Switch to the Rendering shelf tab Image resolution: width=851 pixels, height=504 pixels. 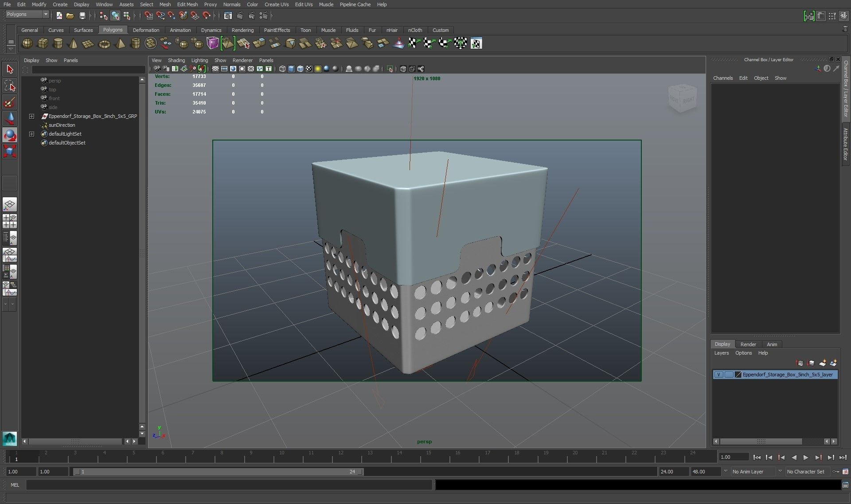coord(242,30)
